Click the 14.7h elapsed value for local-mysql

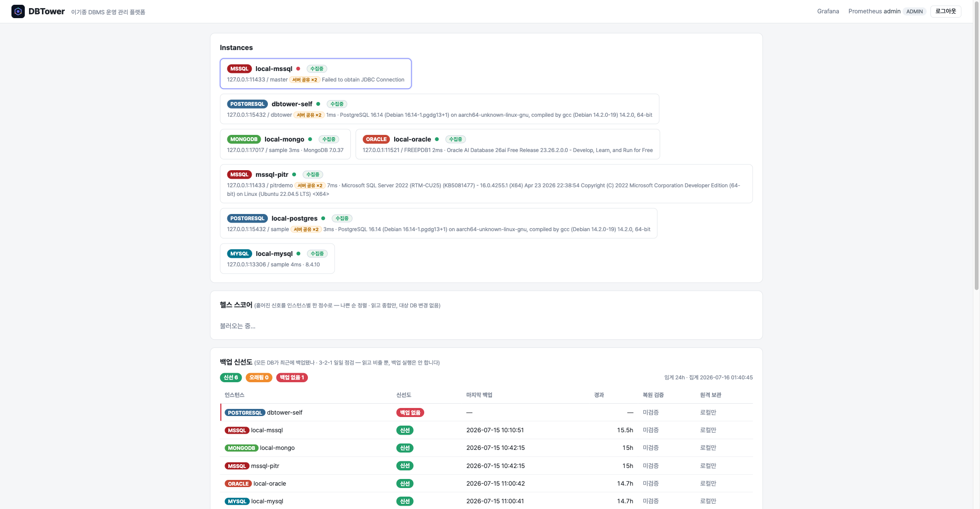click(625, 501)
